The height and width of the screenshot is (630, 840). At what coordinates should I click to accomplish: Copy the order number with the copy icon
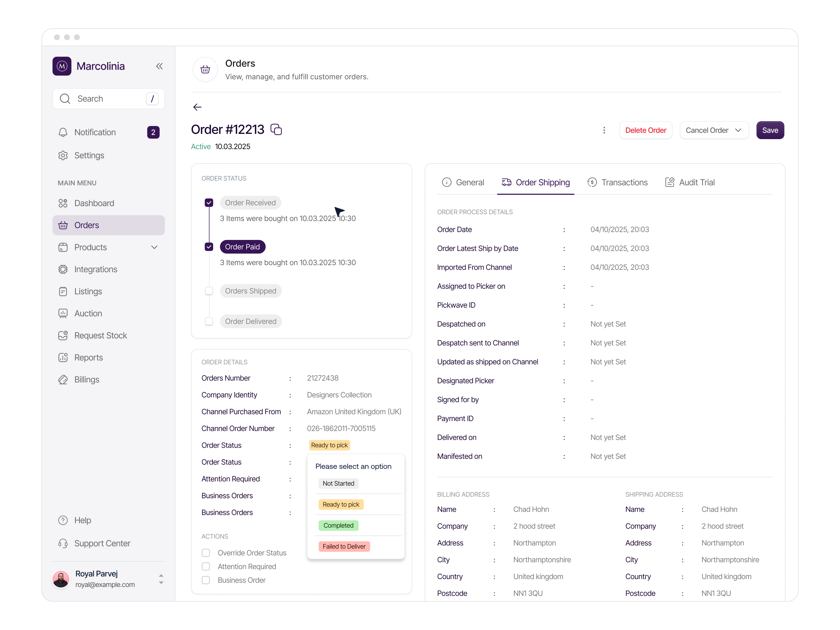276,129
